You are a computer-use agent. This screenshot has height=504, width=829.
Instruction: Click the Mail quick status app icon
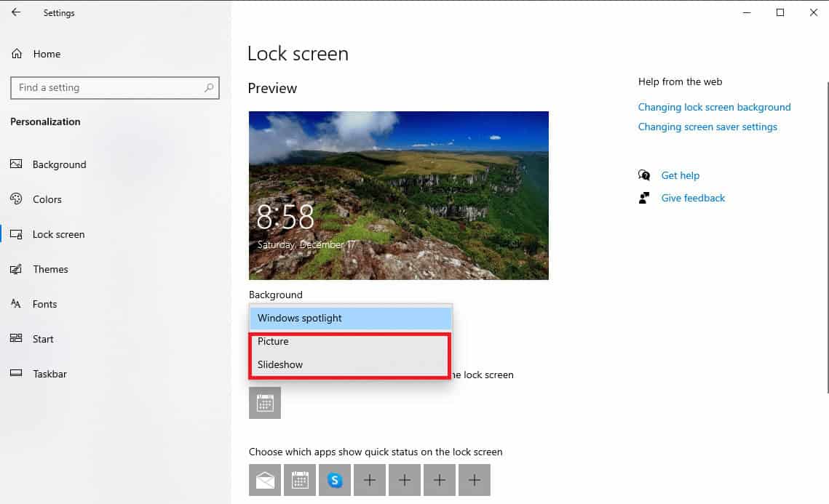[265, 480]
